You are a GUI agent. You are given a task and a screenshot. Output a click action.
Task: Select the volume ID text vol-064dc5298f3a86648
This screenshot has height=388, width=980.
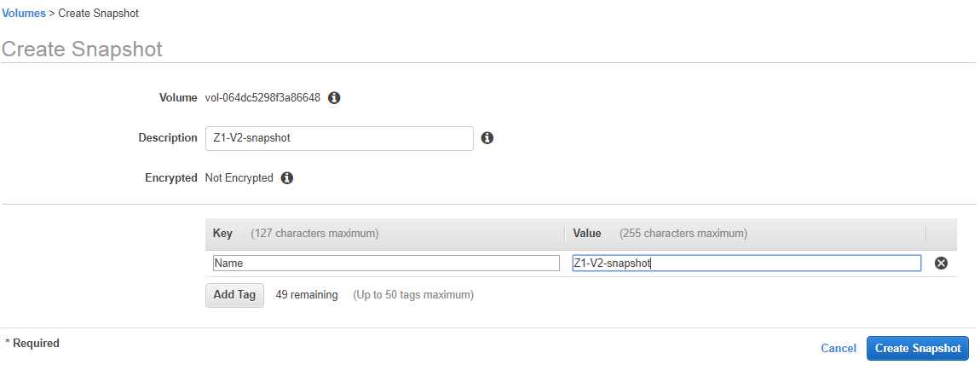click(262, 98)
